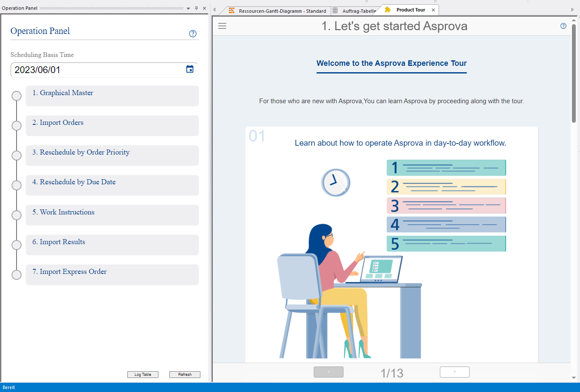Open the hamburger menu in Product Tour
The width and height of the screenshot is (580, 392).
222,26
